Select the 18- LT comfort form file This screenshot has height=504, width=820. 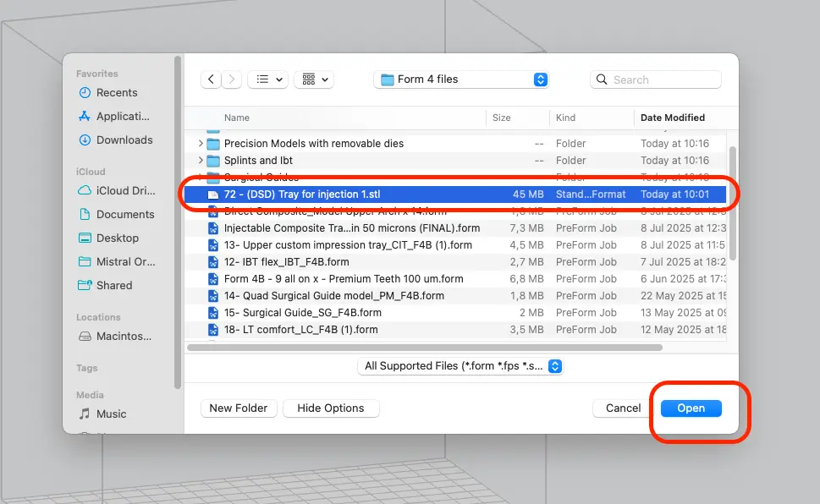click(x=300, y=330)
